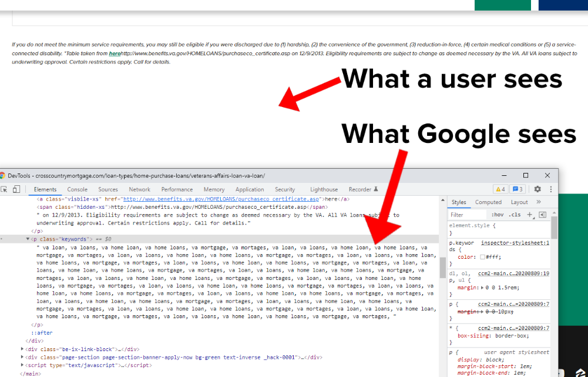588x377 pixels.
Task: Toggle the .cls element classes panel
Action: pyautogui.click(x=515, y=215)
